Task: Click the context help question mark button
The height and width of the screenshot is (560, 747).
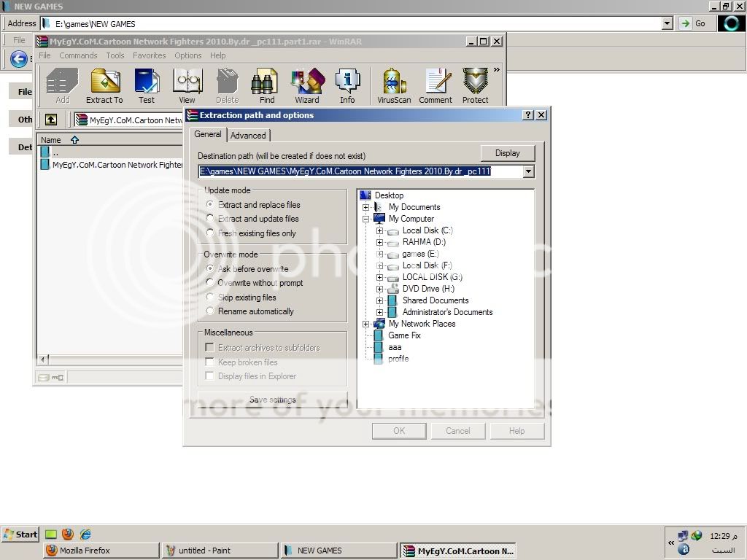Action: tap(528, 114)
